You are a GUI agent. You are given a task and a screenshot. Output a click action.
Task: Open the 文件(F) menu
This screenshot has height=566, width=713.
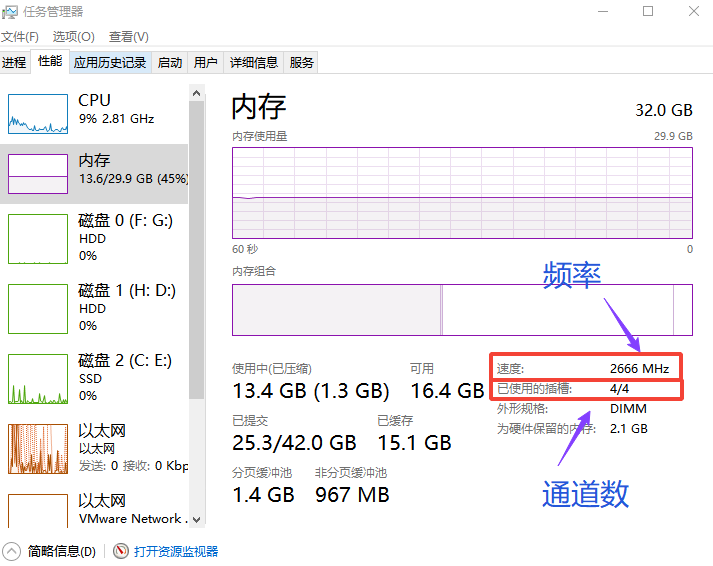(x=20, y=36)
